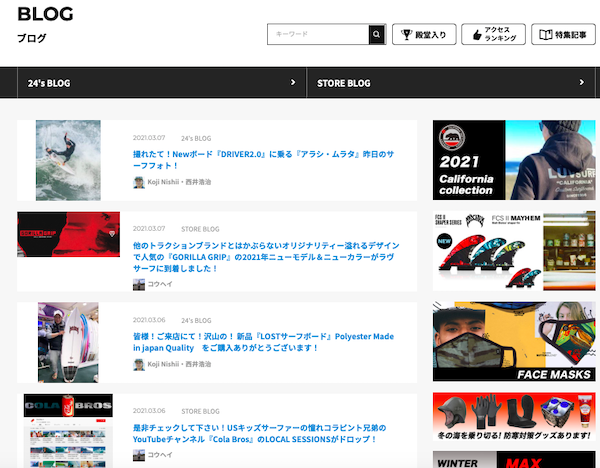Click author name Koji Nishii on DRIVER2.0 post
Viewport: 600px width, 468px height.
pos(179,182)
